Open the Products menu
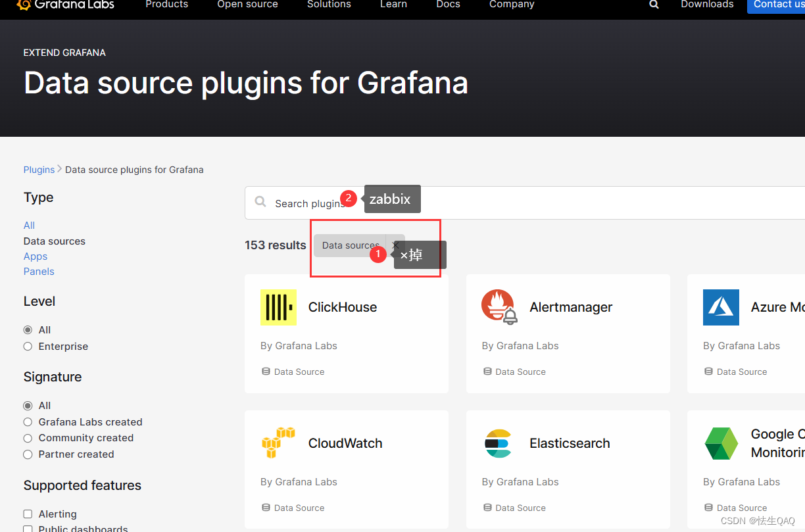Image resolution: width=805 pixels, height=532 pixels. pos(166,5)
